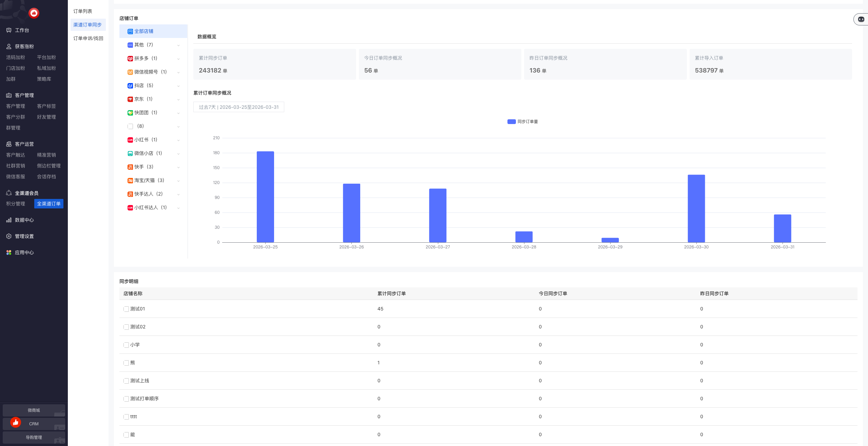Click the Douyin shop icon
The height and width of the screenshot is (446, 868).
[130, 86]
